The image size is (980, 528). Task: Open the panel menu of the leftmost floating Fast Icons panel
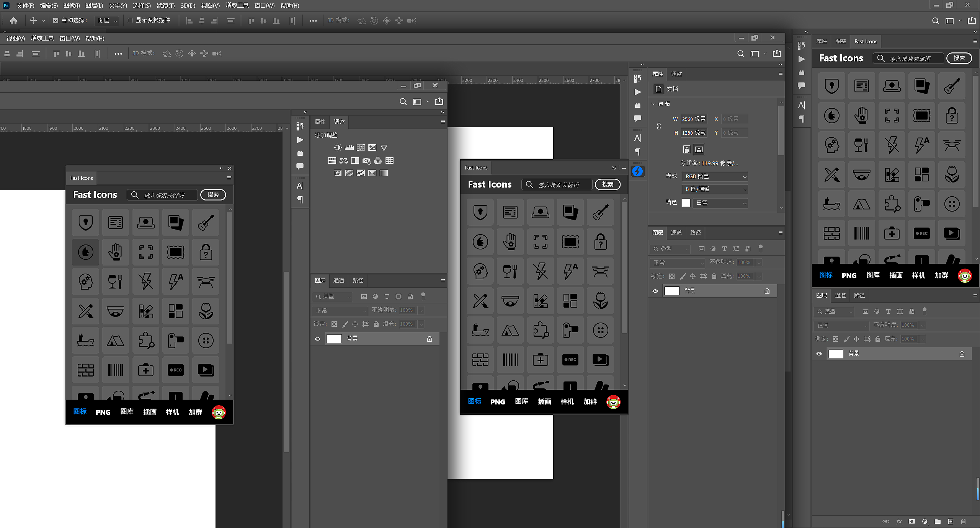coord(229,178)
